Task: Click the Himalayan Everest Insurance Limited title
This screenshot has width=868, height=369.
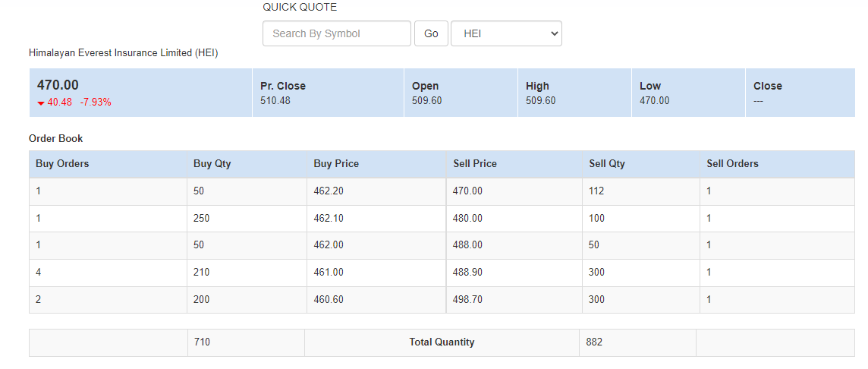Action: [x=123, y=53]
